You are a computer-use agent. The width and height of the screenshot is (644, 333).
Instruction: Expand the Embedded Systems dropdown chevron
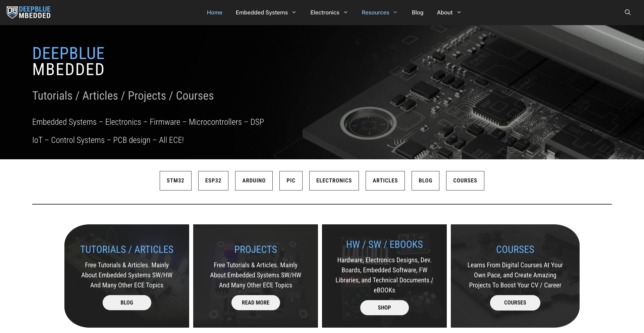click(x=294, y=12)
